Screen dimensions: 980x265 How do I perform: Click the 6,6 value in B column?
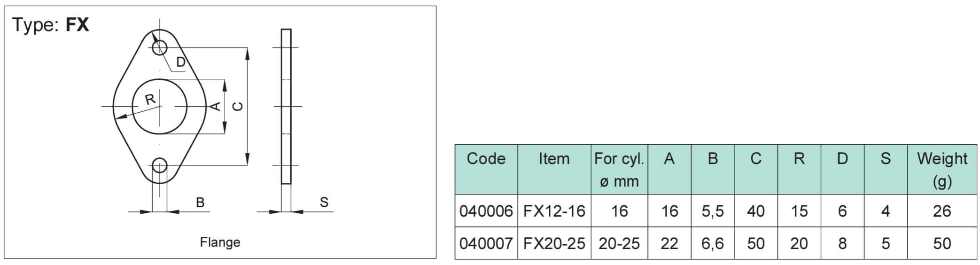click(x=713, y=243)
